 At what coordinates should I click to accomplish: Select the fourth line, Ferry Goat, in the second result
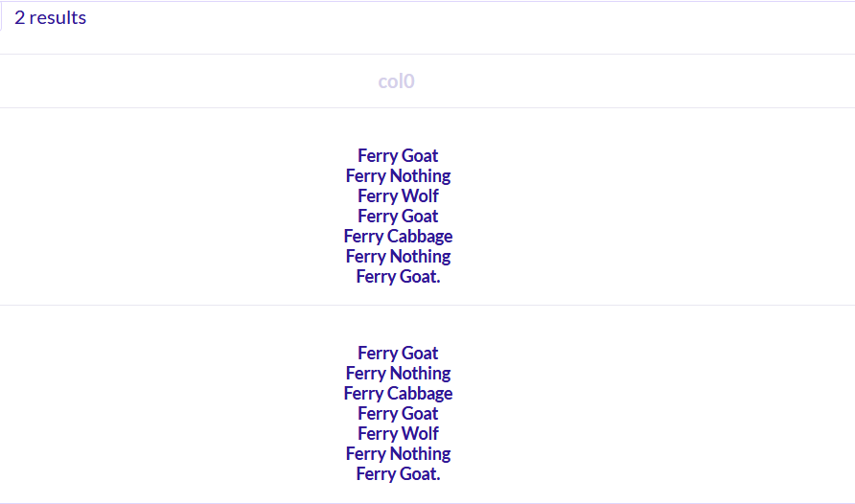pos(398,414)
